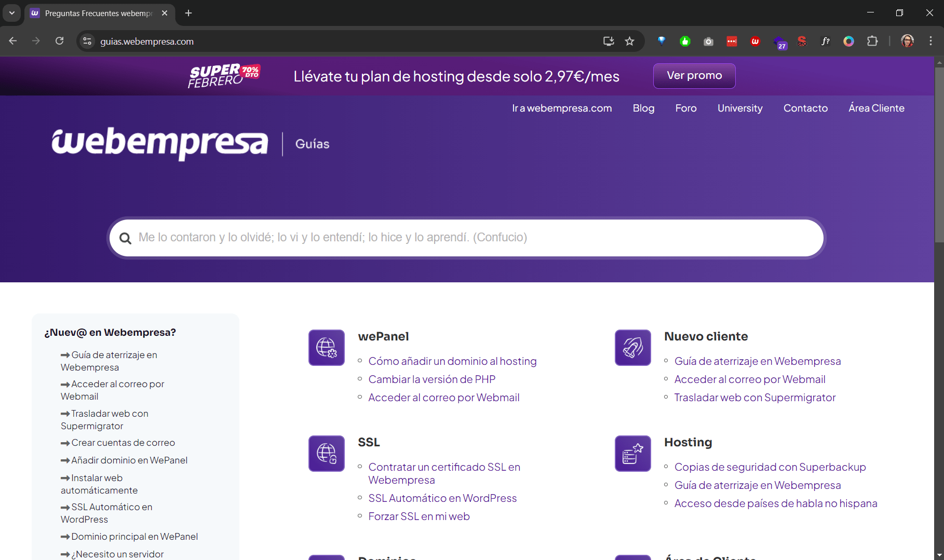Open 'Copias de seguridad con Superbackup' link
This screenshot has width=944, height=560.
[770, 467]
